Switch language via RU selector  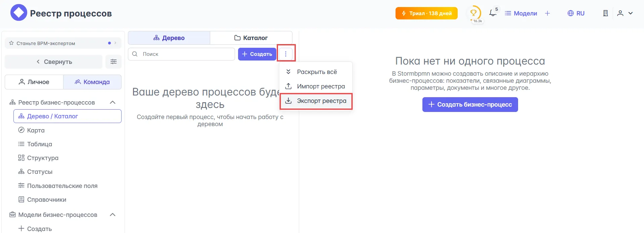[x=576, y=13]
